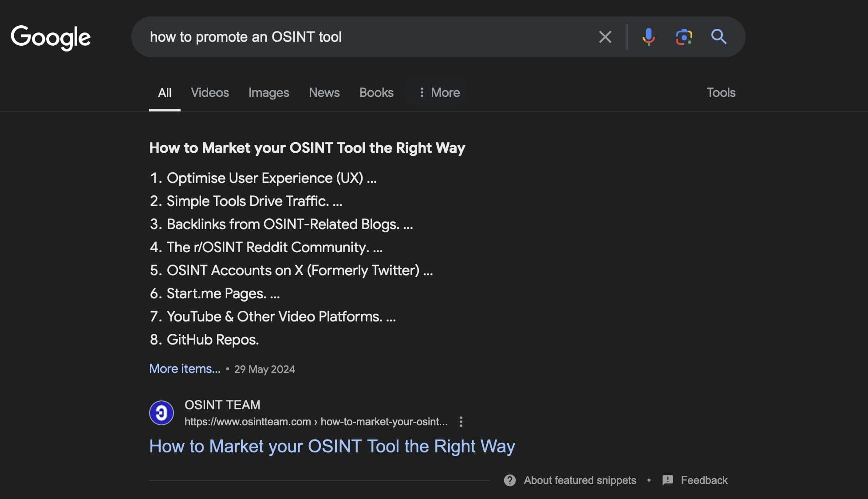Viewport: 868px width, 499px height.
Task: Switch to the Books tab
Action: [376, 92]
